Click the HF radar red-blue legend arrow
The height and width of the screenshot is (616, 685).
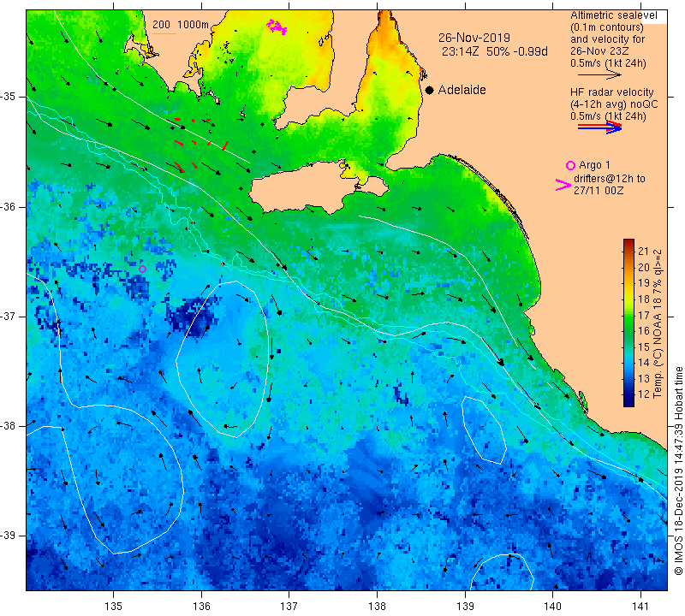[x=599, y=127]
